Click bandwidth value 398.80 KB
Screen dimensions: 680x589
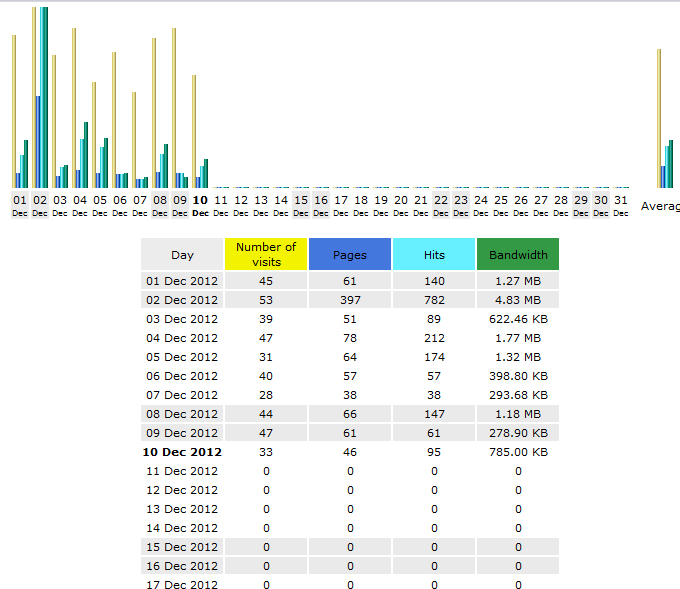[518, 376]
